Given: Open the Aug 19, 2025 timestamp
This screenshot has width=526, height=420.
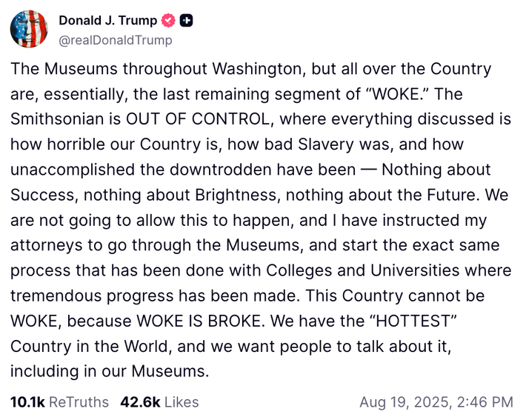Looking at the screenshot, I should 436,402.
